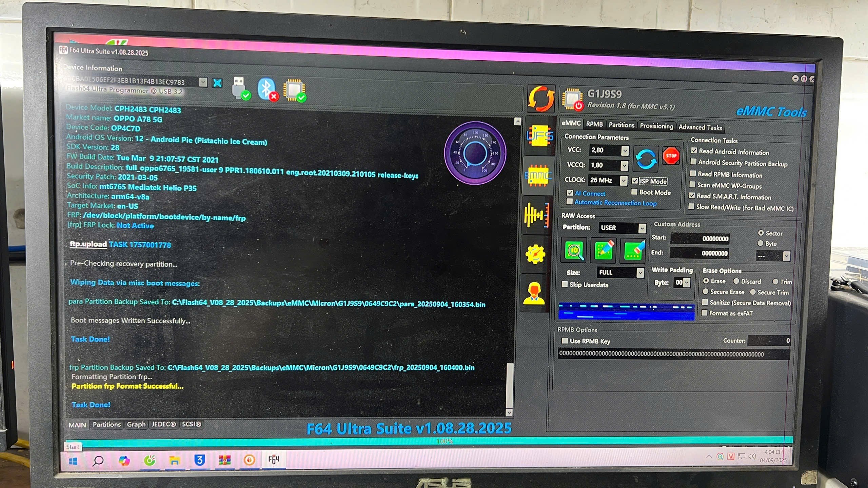868x488 pixels.
Task: Click the green erase partition icon
Action: pos(633,250)
